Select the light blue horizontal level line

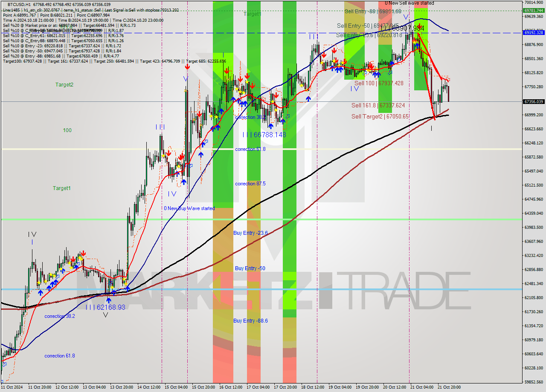261,289
